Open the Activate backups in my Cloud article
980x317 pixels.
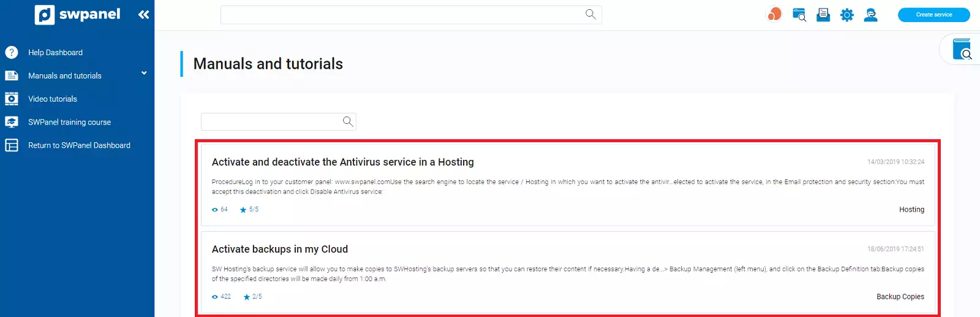[x=279, y=249]
